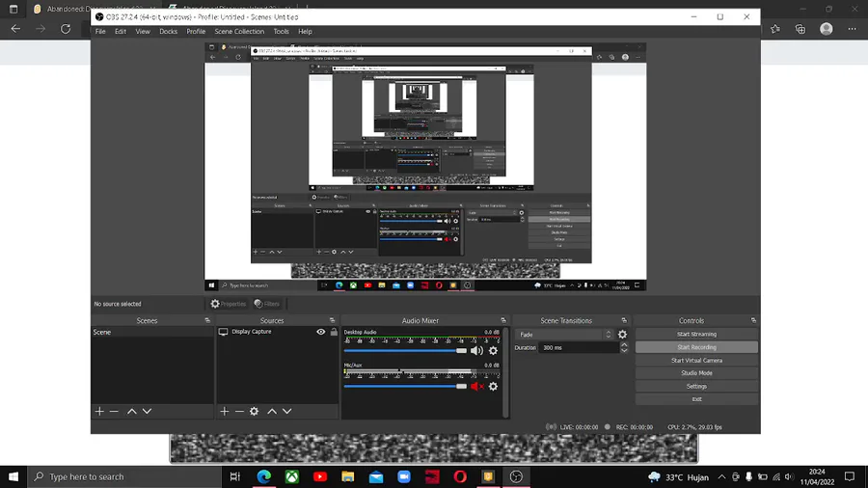Move scene up arrow

(132, 411)
